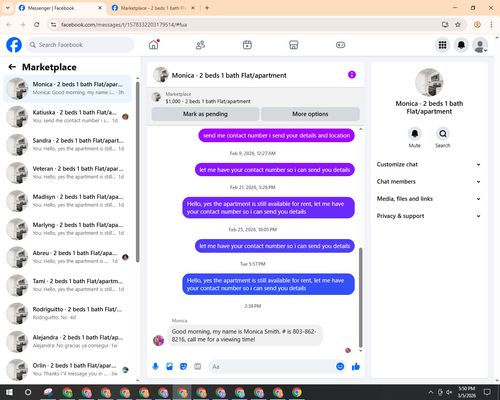Open conversation information purple icon
Viewport: 500px width, 400px height.
(352, 75)
